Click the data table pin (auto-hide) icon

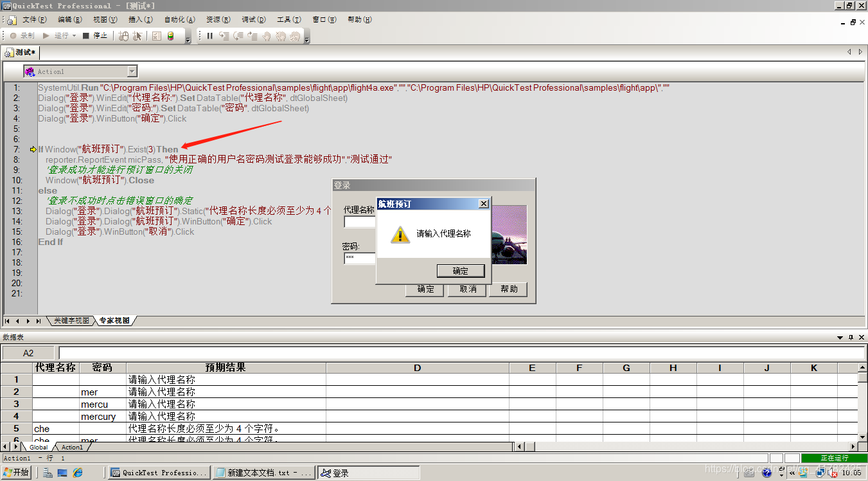851,338
